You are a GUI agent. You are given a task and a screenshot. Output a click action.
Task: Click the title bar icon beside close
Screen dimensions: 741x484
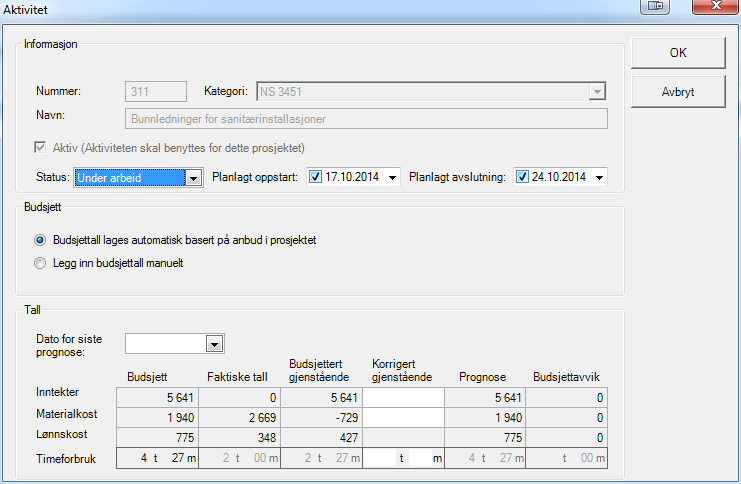tap(655, 6)
